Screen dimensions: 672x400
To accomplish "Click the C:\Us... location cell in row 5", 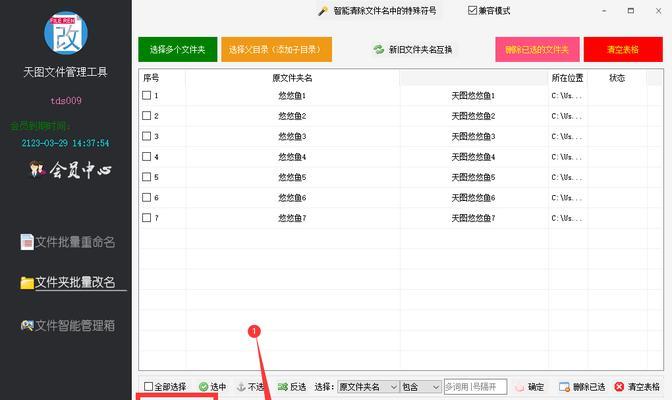I will [567, 177].
